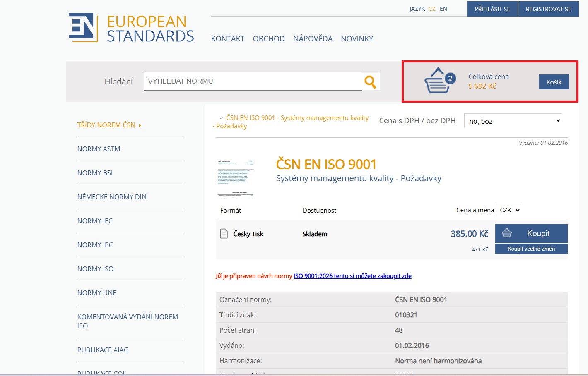
Task: Click the orange magnifying glass search icon
Action: tap(370, 82)
